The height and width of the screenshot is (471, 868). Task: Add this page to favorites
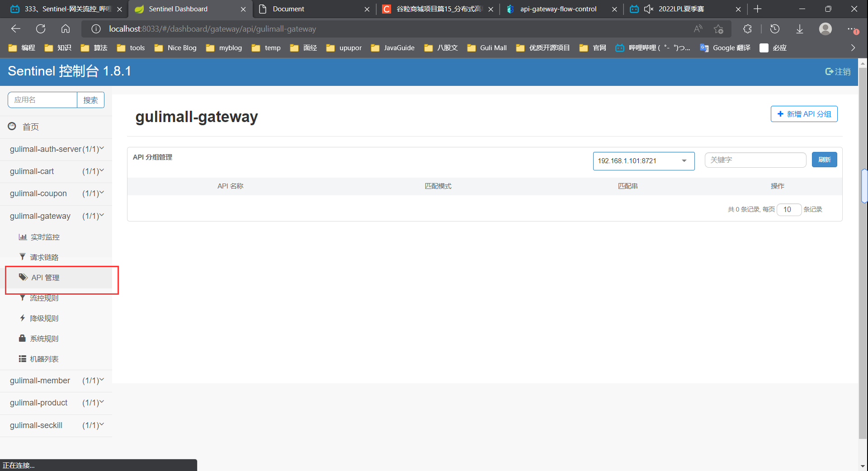point(718,29)
